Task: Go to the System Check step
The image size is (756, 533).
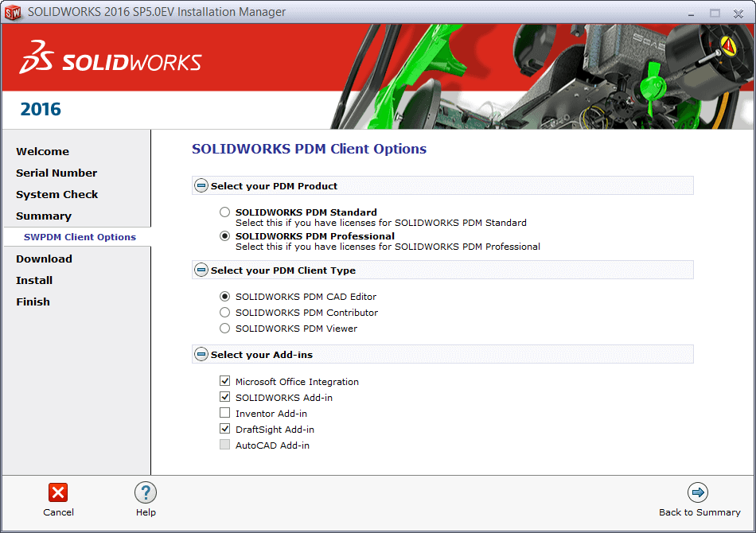Action: coord(57,195)
